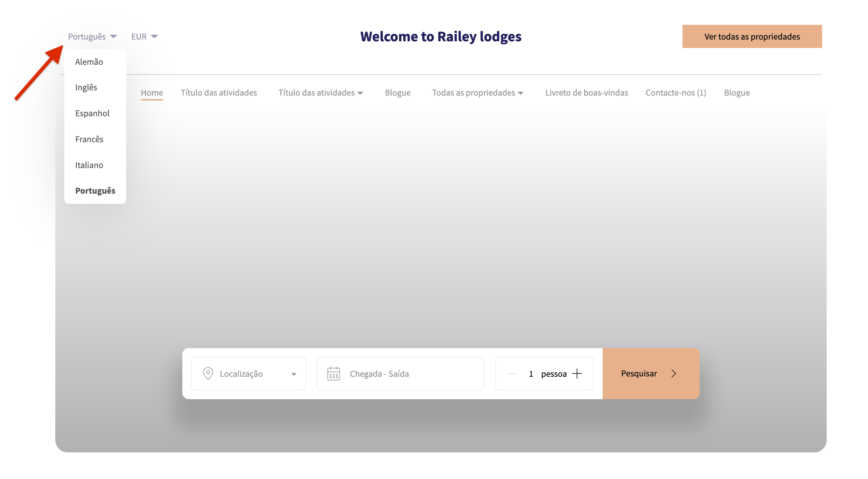The height and width of the screenshot is (479, 868).
Task: Click the calendar icon in date field
Action: pyautogui.click(x=334, y=374)
